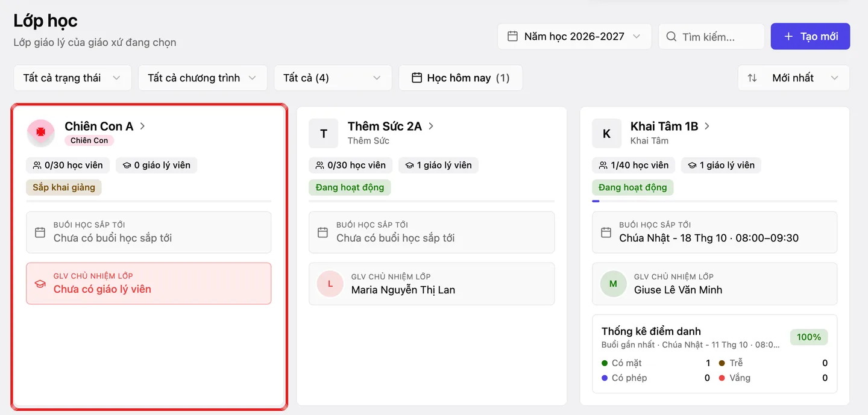Click the Chúa Nhật - 18 Thg 10 session text
The height and width of the screenshot is (415, 868).
click(x=709, y=238)
